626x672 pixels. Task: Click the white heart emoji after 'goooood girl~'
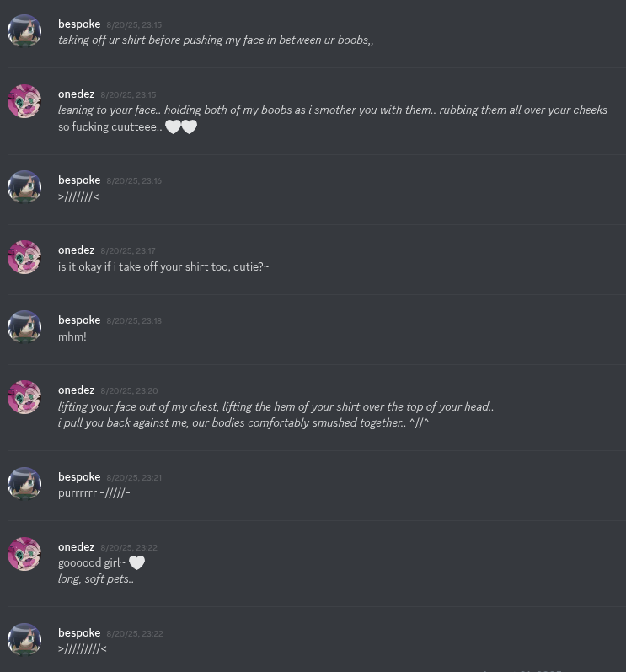click(x=137, y=562)
